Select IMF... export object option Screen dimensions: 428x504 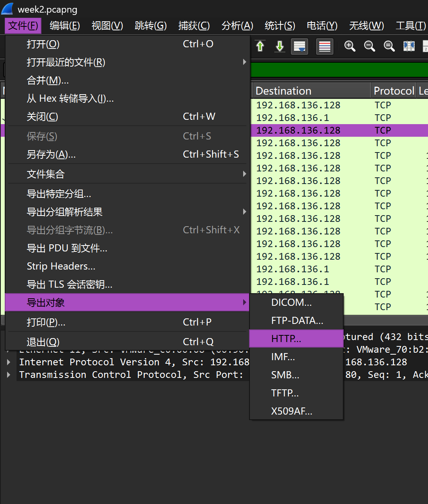click(x=296, y=357)
